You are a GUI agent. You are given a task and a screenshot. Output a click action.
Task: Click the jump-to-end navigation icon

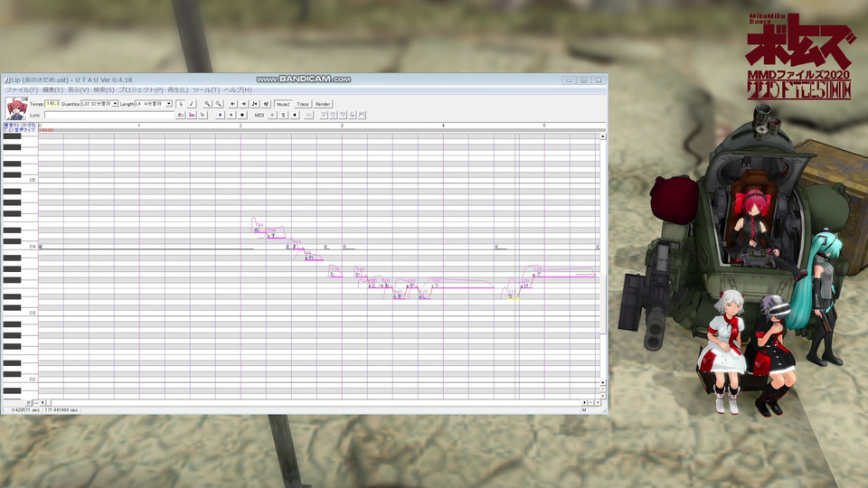[243, 104]
